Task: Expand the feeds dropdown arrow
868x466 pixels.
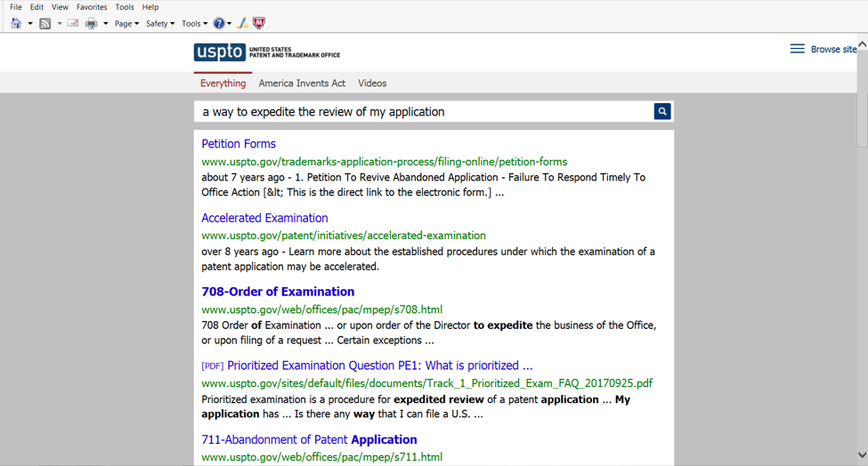Action: [60, 23]
